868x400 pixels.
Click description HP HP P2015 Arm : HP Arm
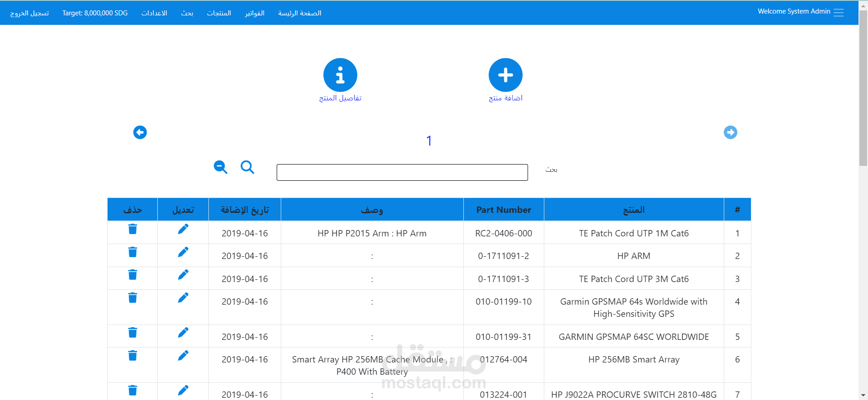pos(372,233)
